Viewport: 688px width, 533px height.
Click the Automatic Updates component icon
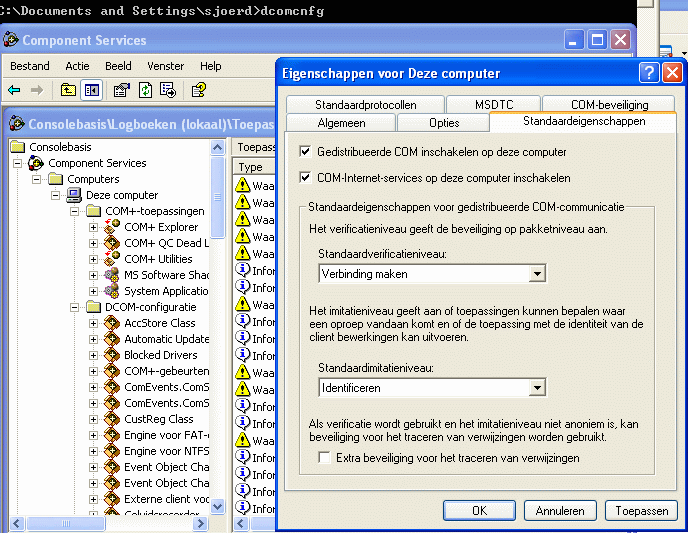coord(112,339)
